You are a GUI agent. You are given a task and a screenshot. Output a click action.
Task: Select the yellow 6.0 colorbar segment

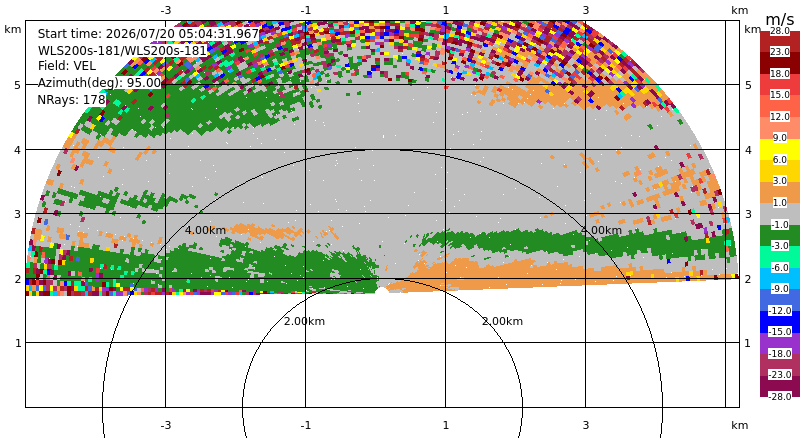tap(780, 150)
